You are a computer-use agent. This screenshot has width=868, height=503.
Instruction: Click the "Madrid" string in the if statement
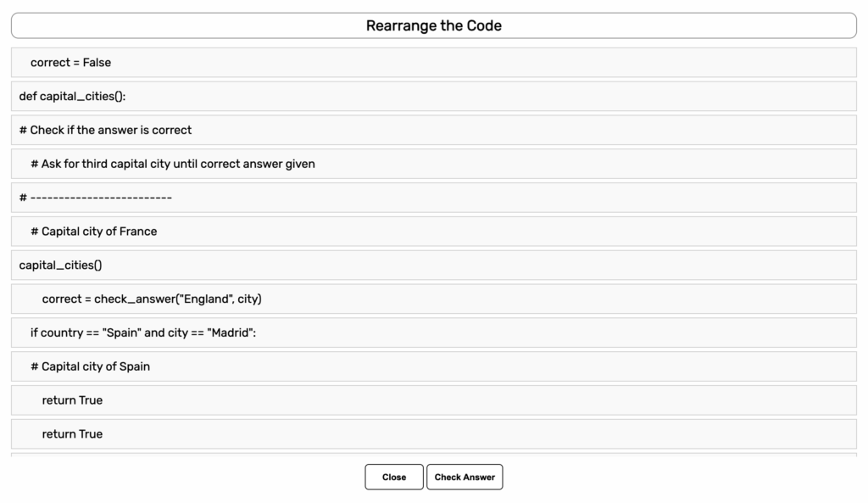pyautogui.click(x=230, y=333)
